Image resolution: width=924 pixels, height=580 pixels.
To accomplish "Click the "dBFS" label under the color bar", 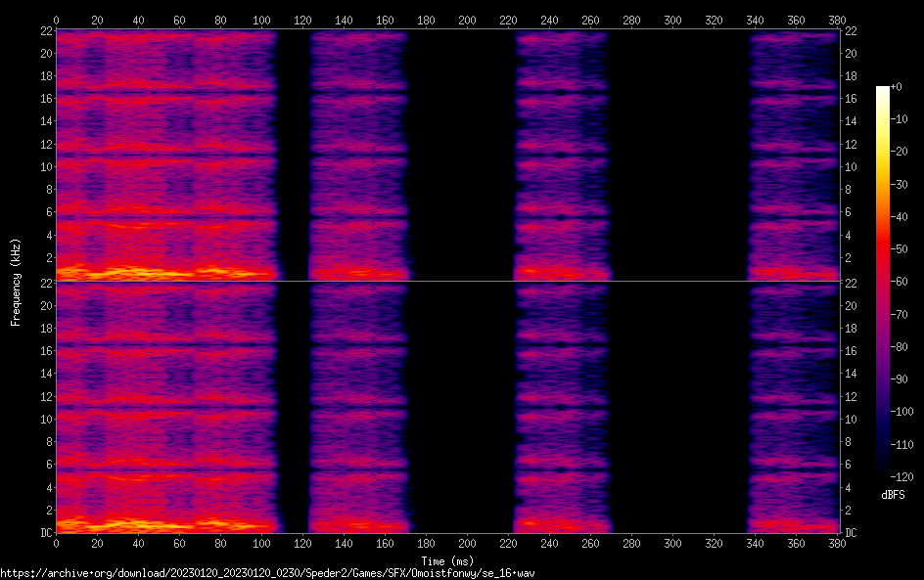I will pyautogui.click(x=893, y=496).
